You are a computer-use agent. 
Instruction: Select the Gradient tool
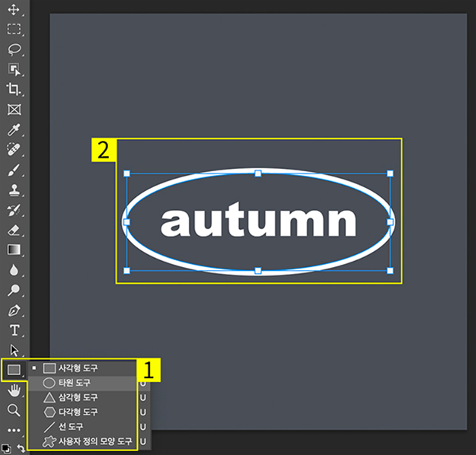point(14,250)
